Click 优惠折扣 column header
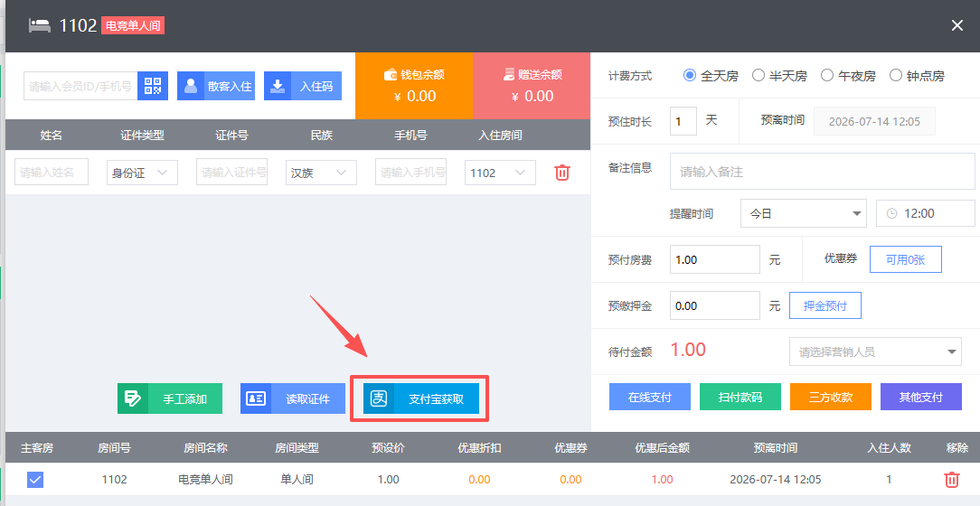This screenshot has height=506, width=980. (x=479, y=448)
